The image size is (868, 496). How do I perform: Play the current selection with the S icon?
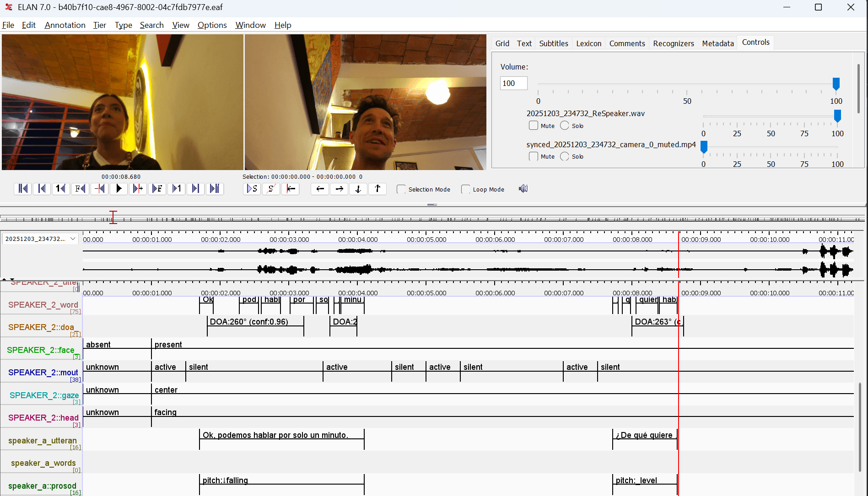pyautogui.click(x=252, y=188)
